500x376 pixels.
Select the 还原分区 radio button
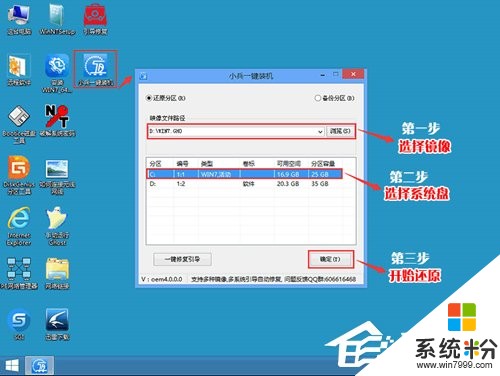click(x=148, y=98)
